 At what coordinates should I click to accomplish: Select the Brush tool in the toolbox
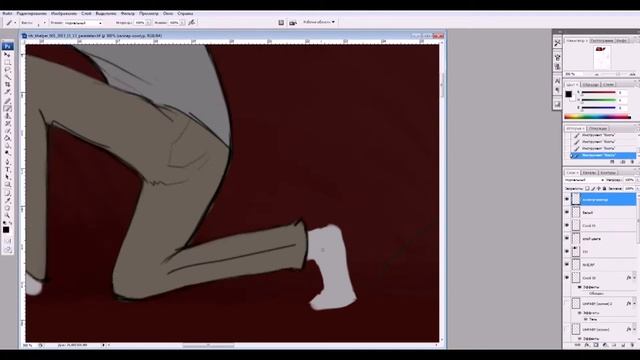7,108
